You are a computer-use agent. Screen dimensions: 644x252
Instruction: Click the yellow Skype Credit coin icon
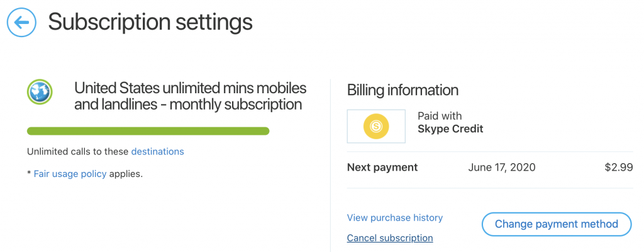click(376, 127)
